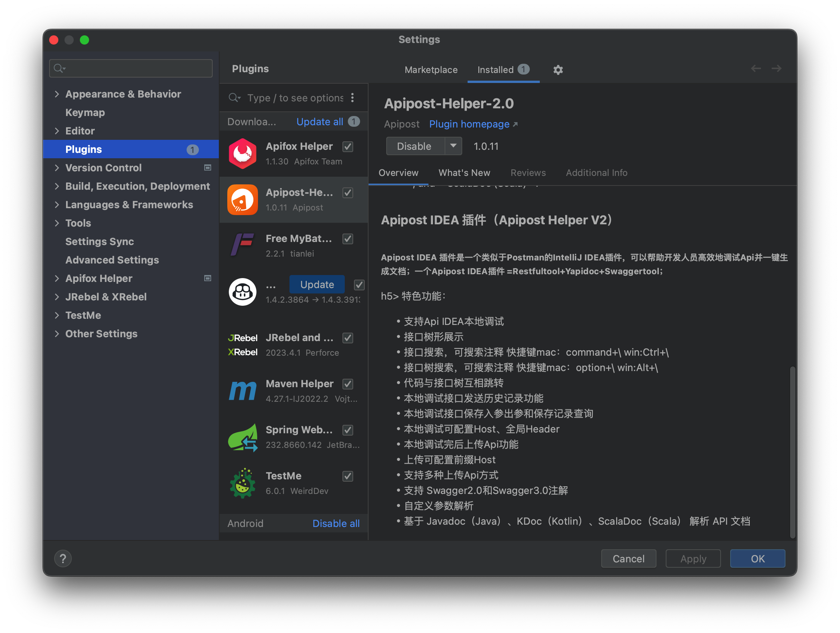Screen dimensions: 840x633
Task: Click the Maven Helper plugin icon
Action: tap(243, 391)
